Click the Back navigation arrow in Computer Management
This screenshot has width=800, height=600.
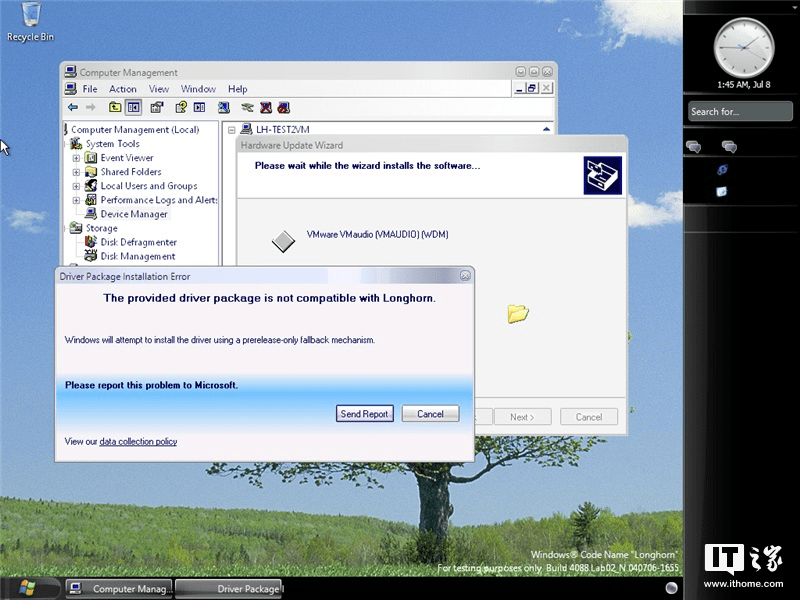point(73,107)
